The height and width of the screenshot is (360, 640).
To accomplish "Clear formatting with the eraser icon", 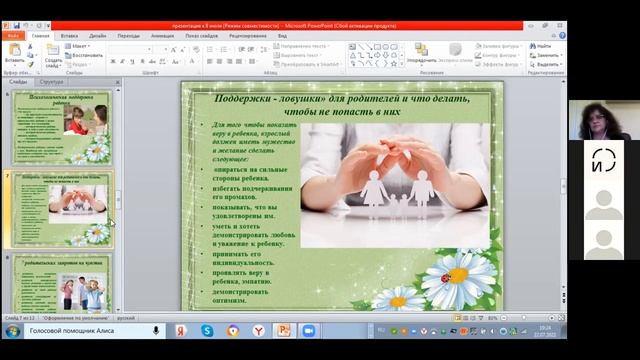I will 196,49.
